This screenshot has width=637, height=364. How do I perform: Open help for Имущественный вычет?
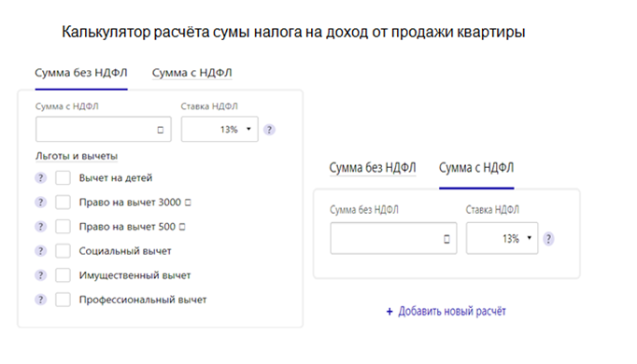tap(40, 275)
